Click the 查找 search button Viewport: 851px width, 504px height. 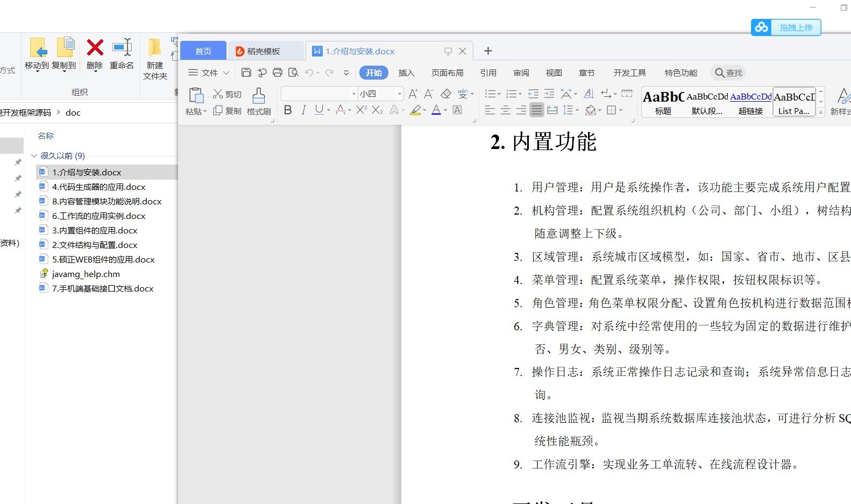728,73
